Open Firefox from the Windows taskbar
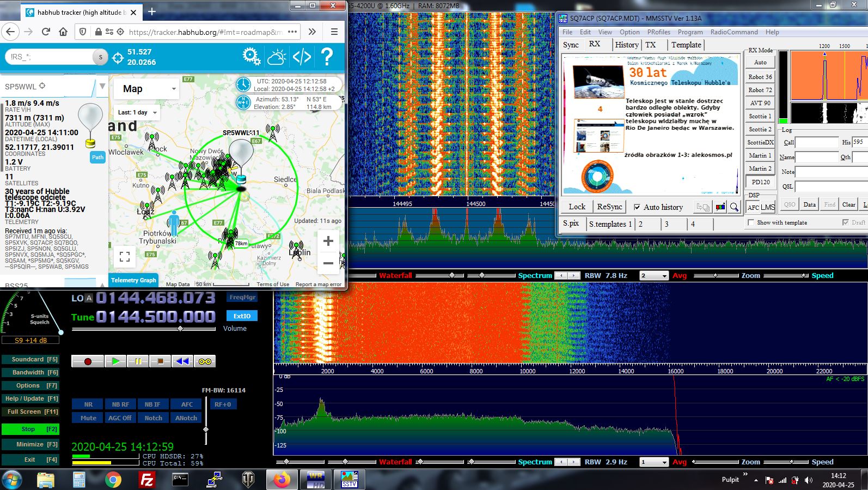Viewport: 868px width, 490px height. pos(282,480)
